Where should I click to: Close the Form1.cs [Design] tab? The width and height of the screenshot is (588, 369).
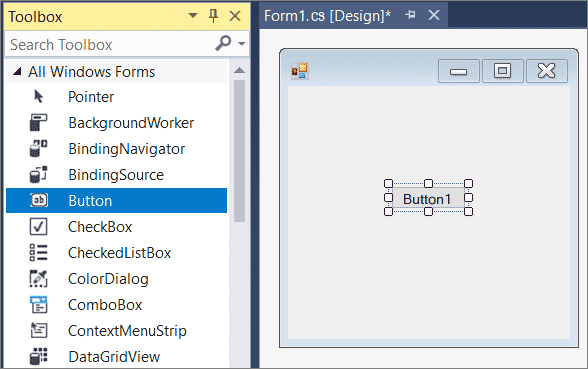[x=434, y=15]
